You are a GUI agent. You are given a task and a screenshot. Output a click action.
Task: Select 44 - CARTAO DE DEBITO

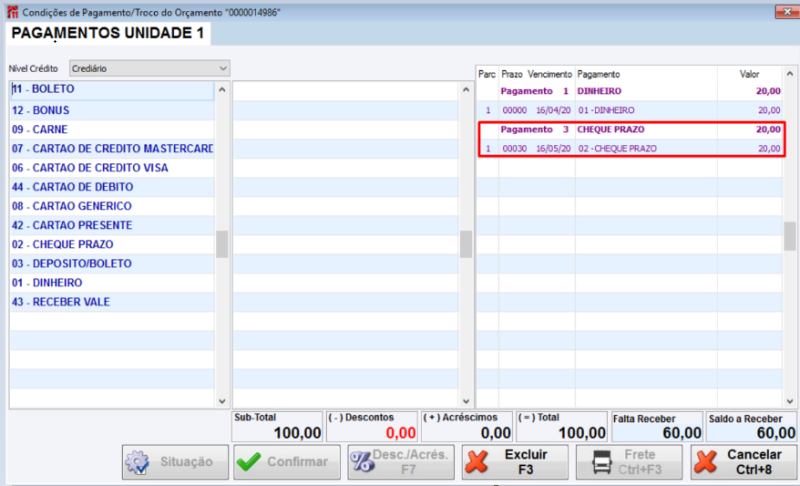pyautogui.click(x=112, y=187)
